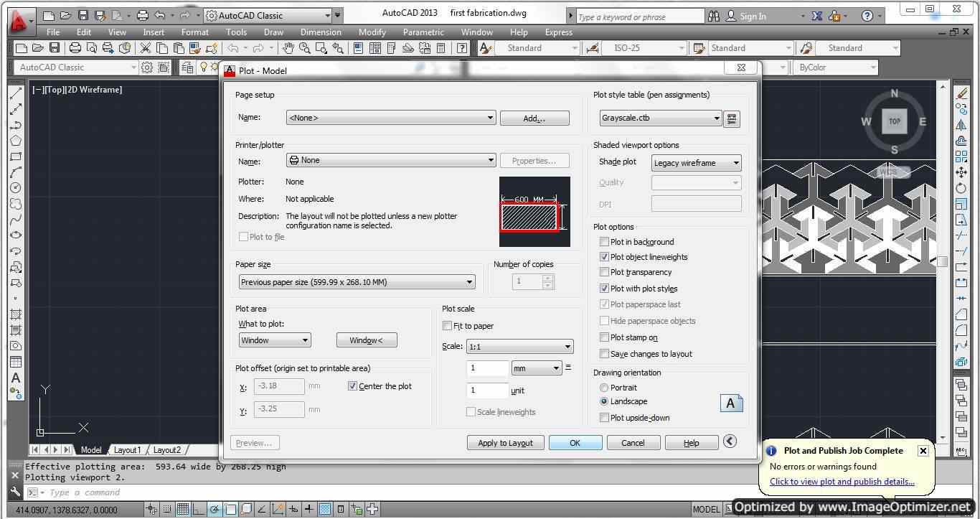Select the Polygon draw tool
The width and height of the screenshot is (980, 519).
[x=16, y=141]
